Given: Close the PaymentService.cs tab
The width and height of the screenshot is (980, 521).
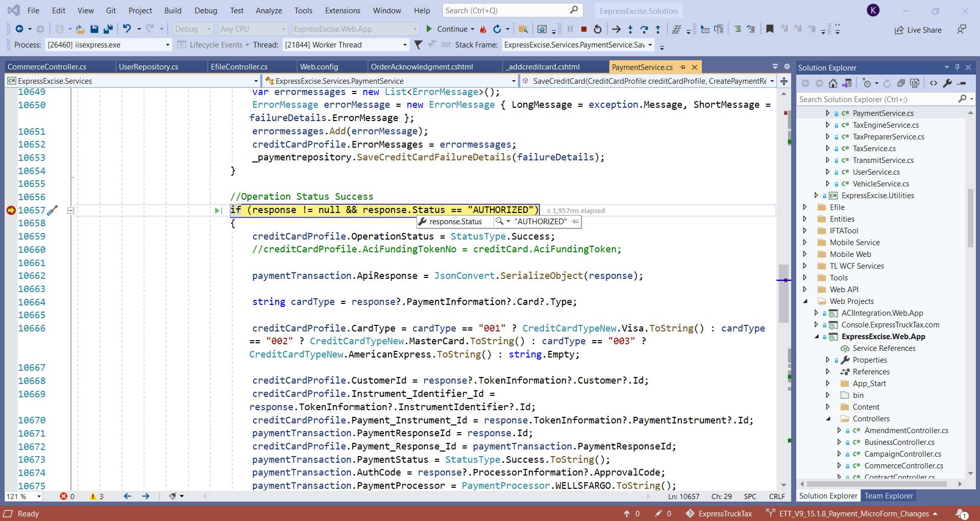Looking at the screenshot, I should 695,67.
